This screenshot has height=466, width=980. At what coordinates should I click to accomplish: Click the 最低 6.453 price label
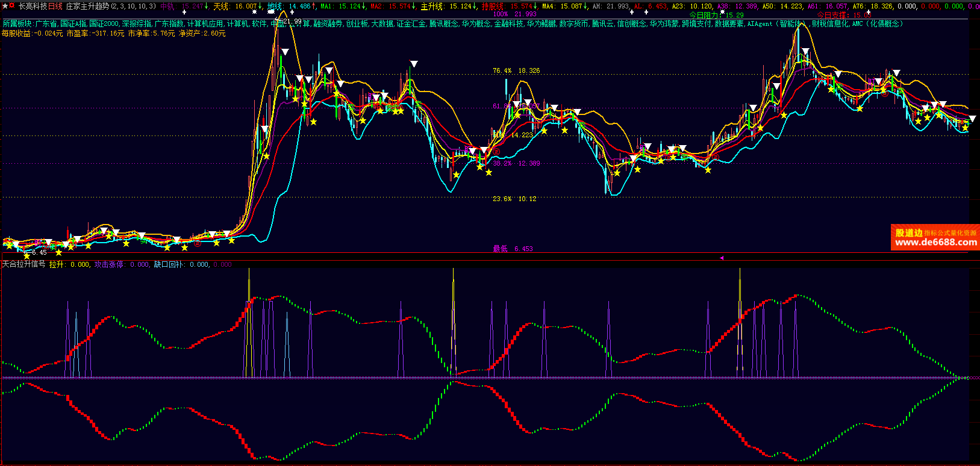[513, 249]
